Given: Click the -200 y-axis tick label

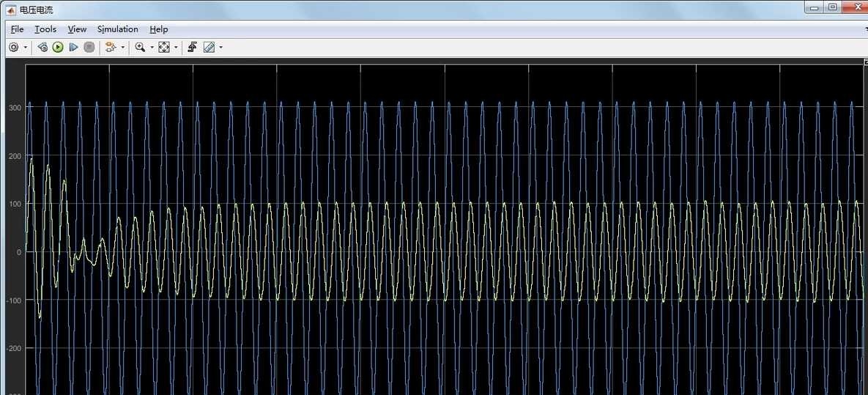Looking at the screenshot, I should point(13,348).
